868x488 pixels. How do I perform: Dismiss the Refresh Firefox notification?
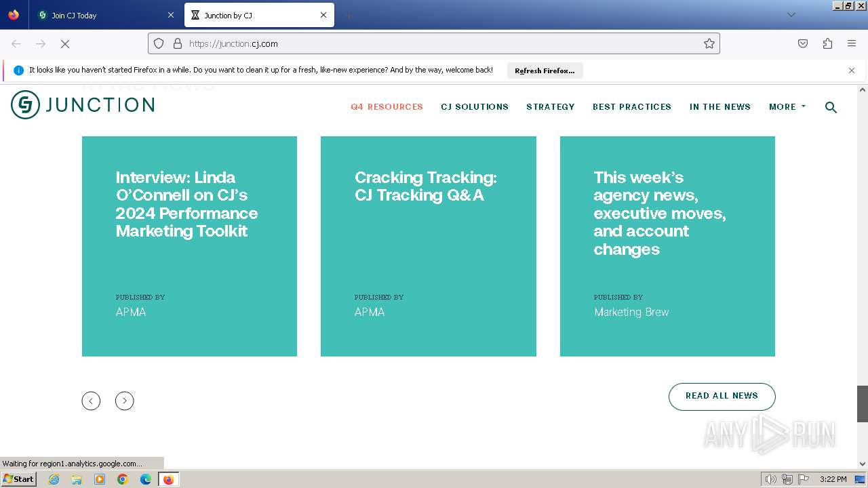[852, 70]
